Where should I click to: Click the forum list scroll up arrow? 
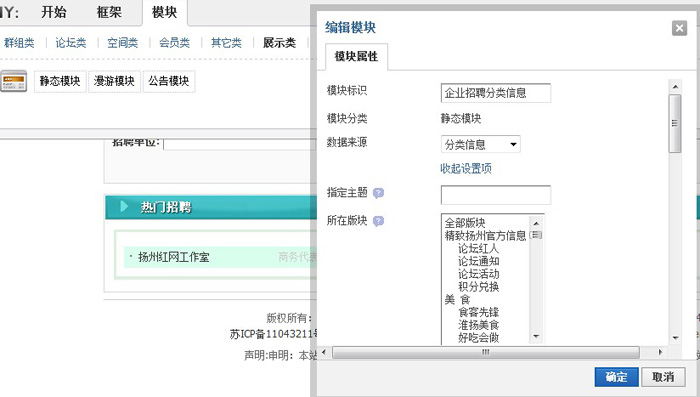pyautogui.click(x=536, y=222)
